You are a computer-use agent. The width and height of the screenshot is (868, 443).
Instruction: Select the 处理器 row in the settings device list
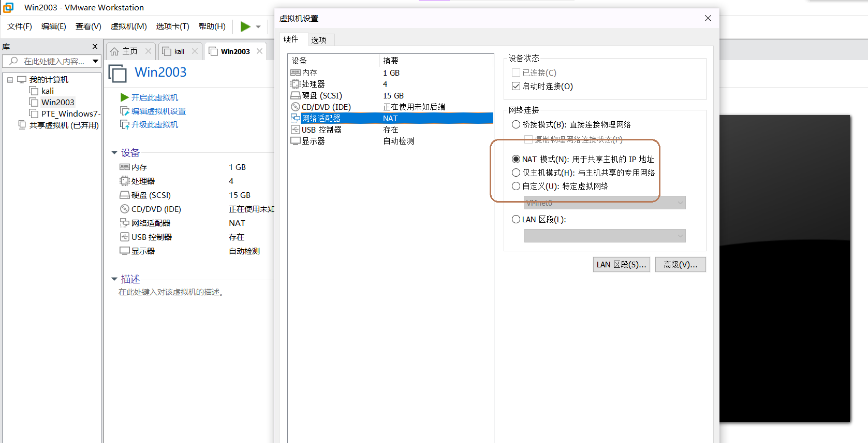391,84
